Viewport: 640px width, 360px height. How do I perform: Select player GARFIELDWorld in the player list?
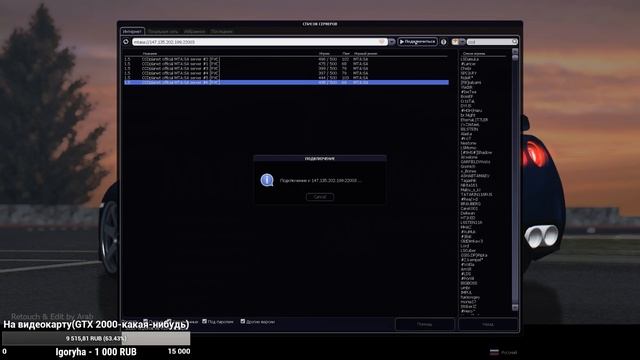(476, 162)
